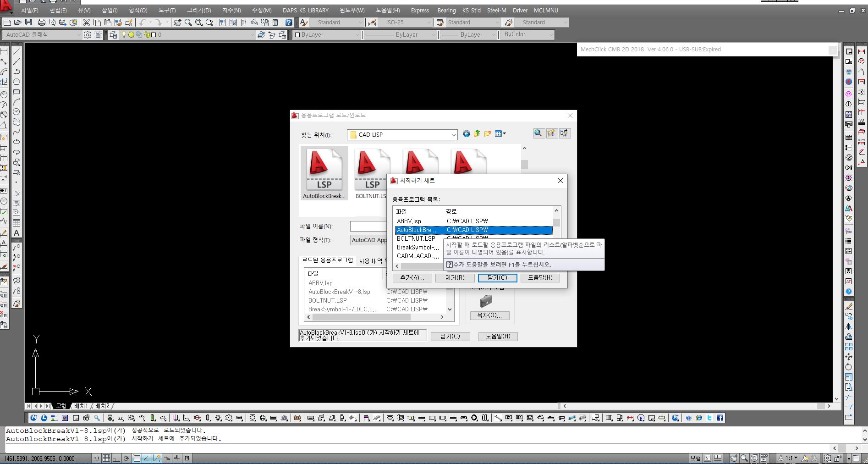Click the 추가(A)... button
The image size is (868, 464).
tap(412, 277)
